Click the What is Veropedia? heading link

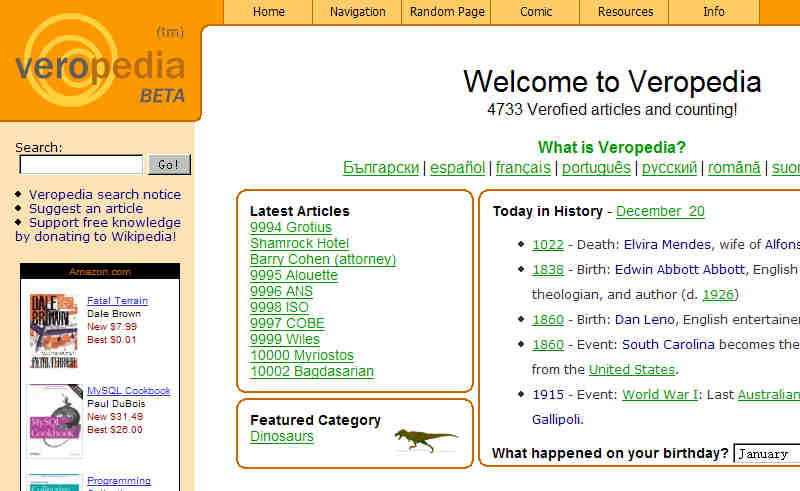(x=612, y=148)
